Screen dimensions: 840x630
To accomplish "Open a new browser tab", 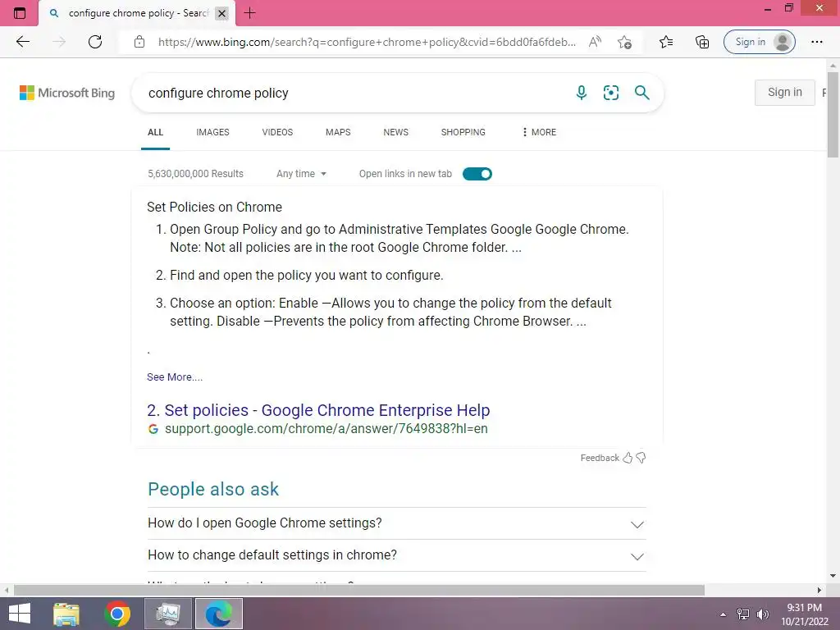I will [x=249, y=13].
